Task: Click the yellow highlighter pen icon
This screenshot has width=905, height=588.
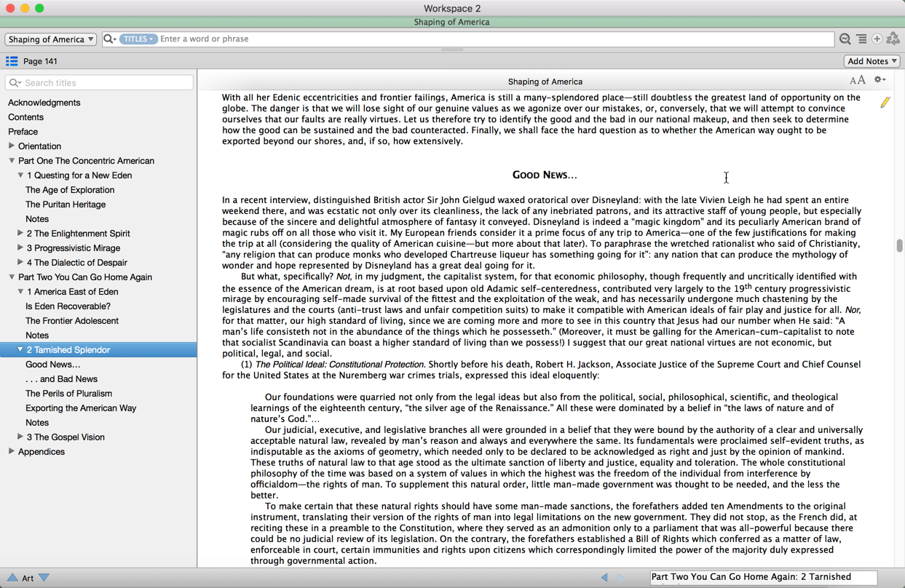Action: click(x=885, y=103)
